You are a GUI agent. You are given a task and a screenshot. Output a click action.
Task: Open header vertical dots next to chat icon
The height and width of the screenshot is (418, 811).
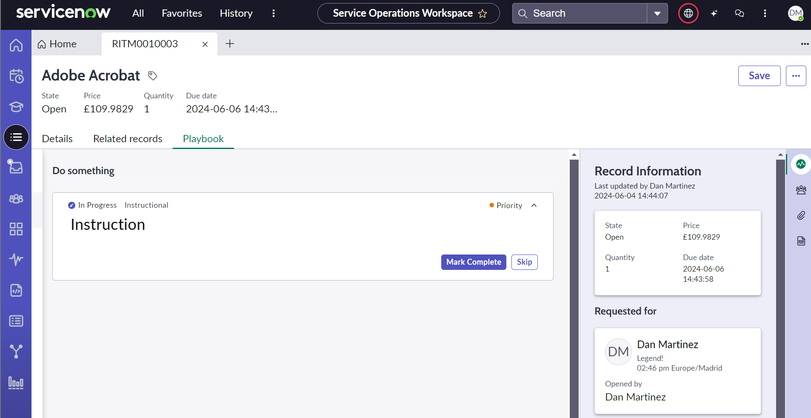pyautogui.click(x=765, y=13)
